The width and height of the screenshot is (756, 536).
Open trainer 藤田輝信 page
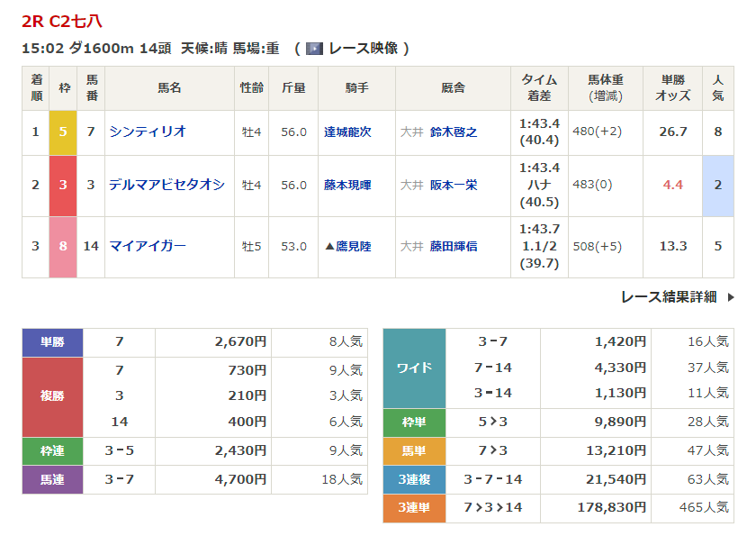coord(454,246)
